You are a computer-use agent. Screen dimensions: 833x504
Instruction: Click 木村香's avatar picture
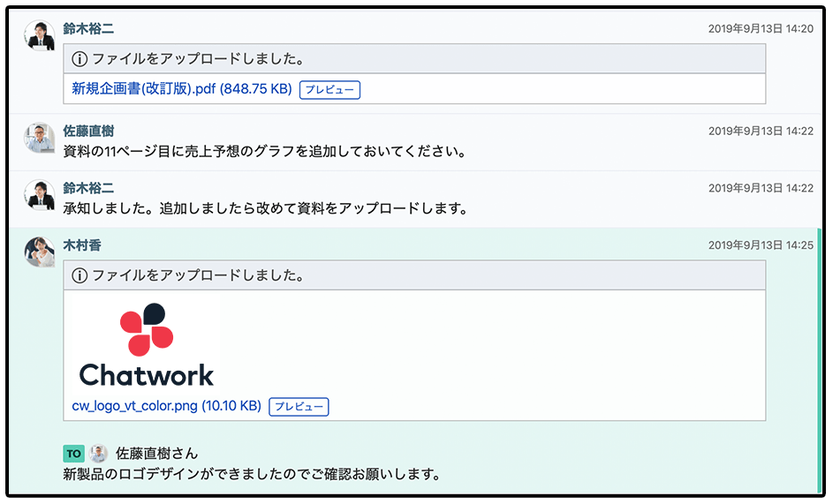click(x=40, y=252)
